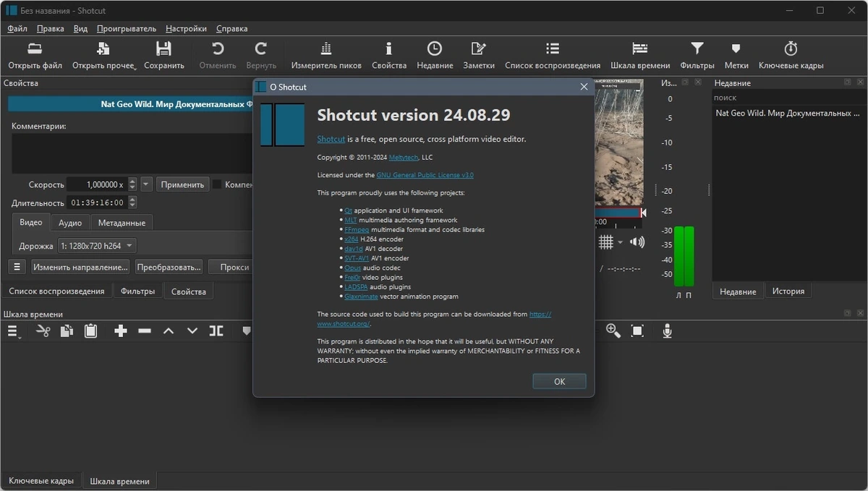Open the Правка menu
Image resolution: width=868 pixels, height=491 pixels.
coord(51,29)
